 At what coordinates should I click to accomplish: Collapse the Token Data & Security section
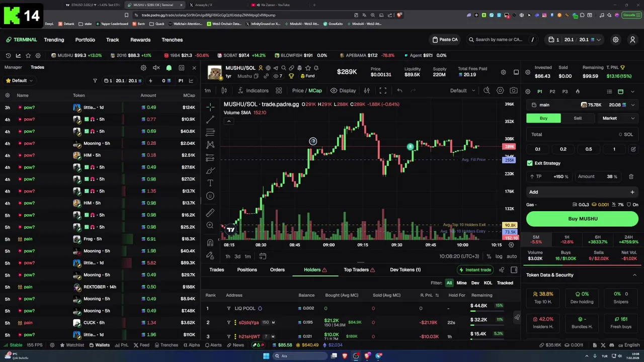coord(634,275)
